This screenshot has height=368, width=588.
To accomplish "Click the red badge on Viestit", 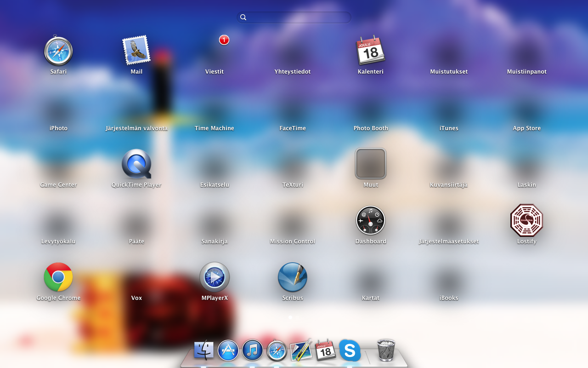I will [224, 40].
